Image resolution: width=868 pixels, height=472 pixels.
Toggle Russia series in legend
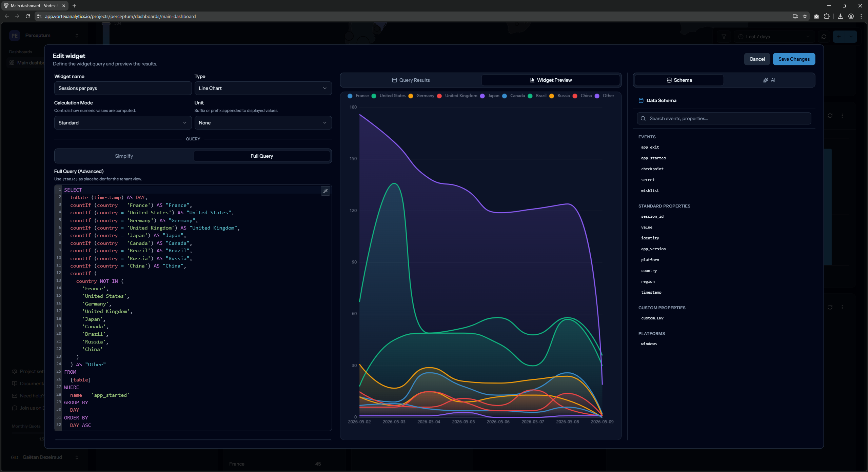tap(559, 96)
